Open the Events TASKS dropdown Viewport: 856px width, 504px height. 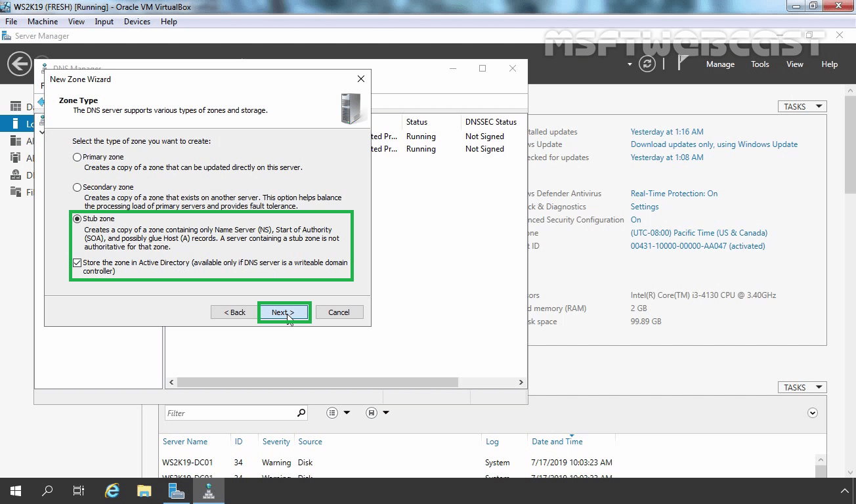(802, 387)
